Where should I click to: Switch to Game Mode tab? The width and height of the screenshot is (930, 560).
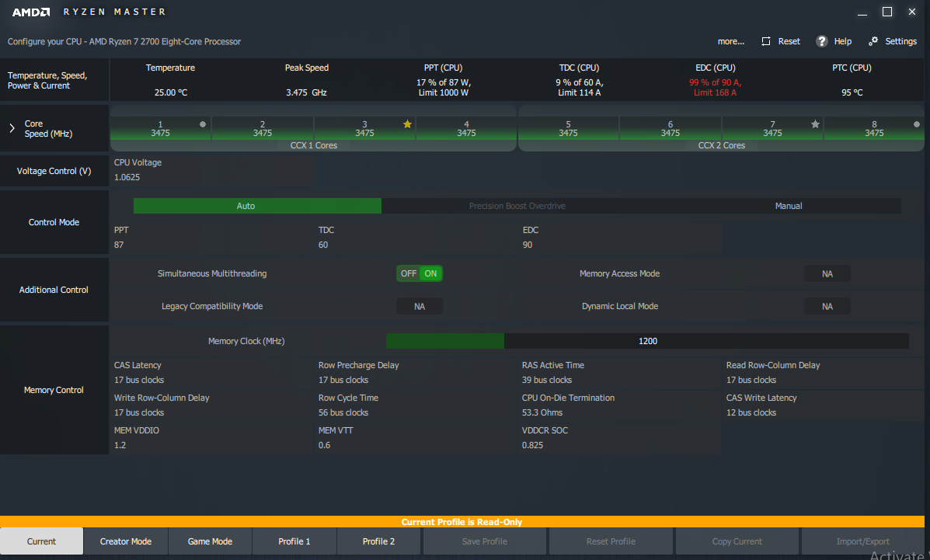(x=210, y=541)
